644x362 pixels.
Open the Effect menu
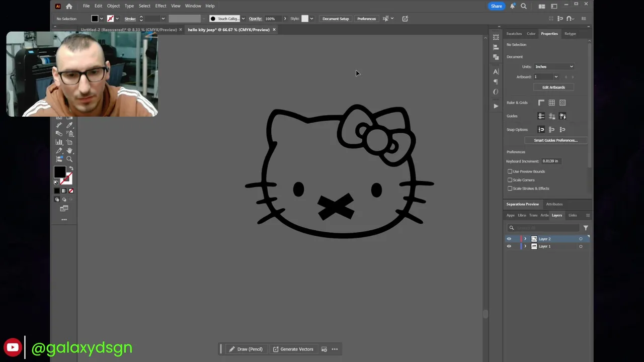click(161, 6)
